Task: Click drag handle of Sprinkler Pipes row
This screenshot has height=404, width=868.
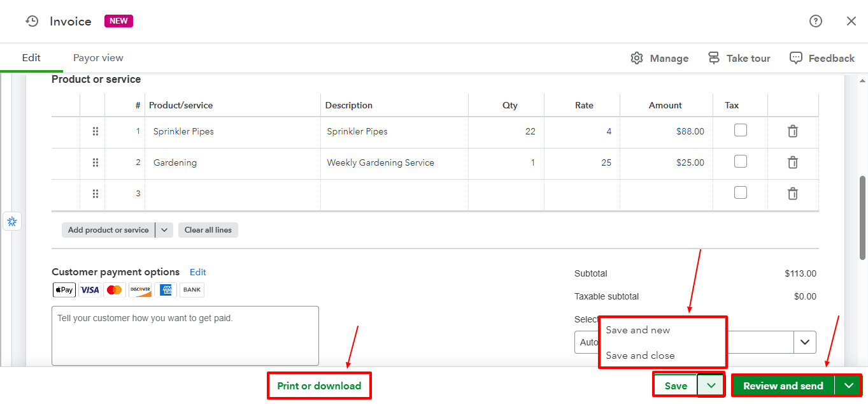Action: pyautogui.click(x=96, y=131)
